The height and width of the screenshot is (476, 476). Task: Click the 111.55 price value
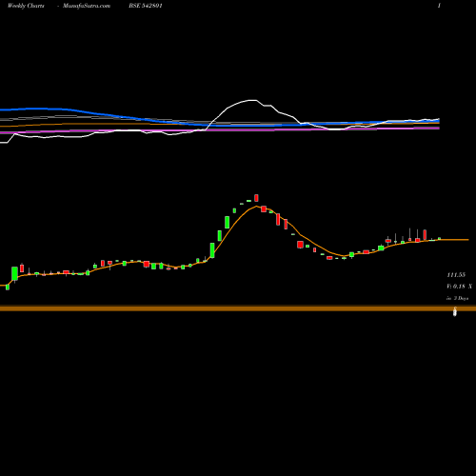[456, 275]
